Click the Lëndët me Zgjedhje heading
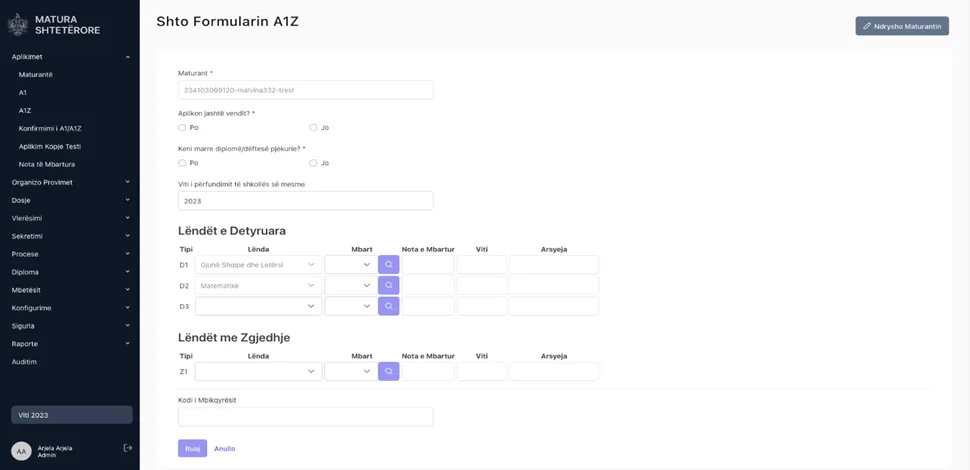Image resolution: width=970 pixels, height=470 pixels. 234,338
